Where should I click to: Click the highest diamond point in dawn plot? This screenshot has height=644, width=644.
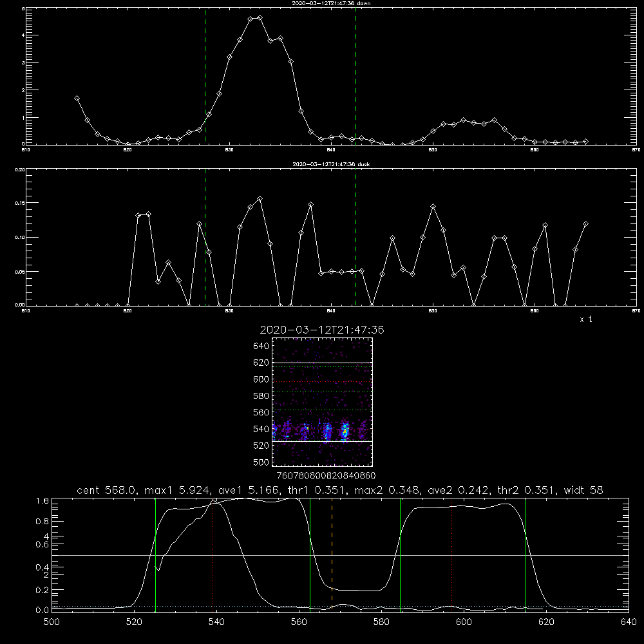[x=260, y=18]
